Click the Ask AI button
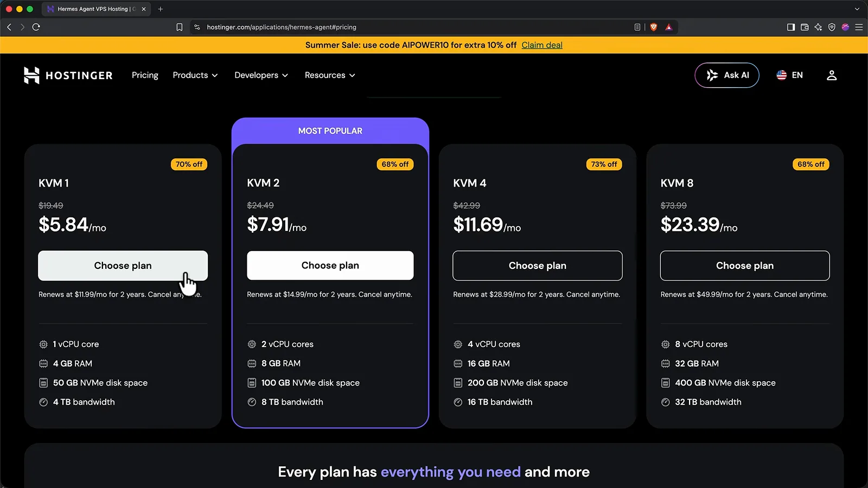The height and width of the screenshot is (488, 868). [727, 75]
